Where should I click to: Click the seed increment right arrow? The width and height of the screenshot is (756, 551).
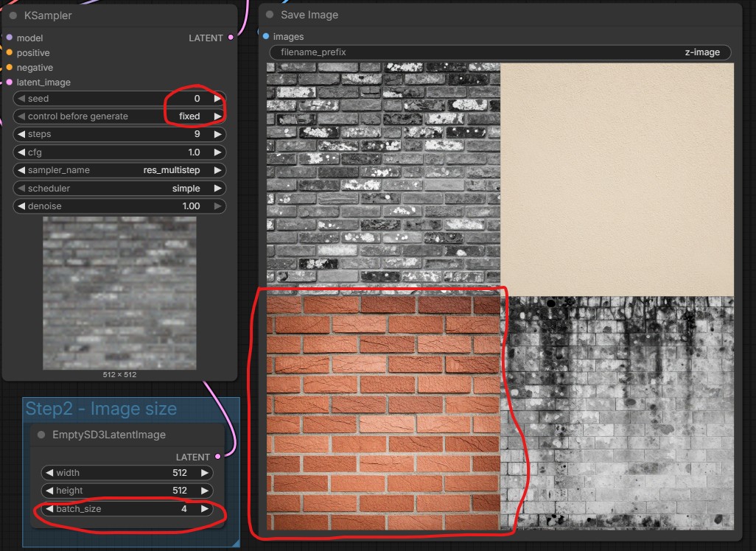pyautogui.click(x=217, y=99)
